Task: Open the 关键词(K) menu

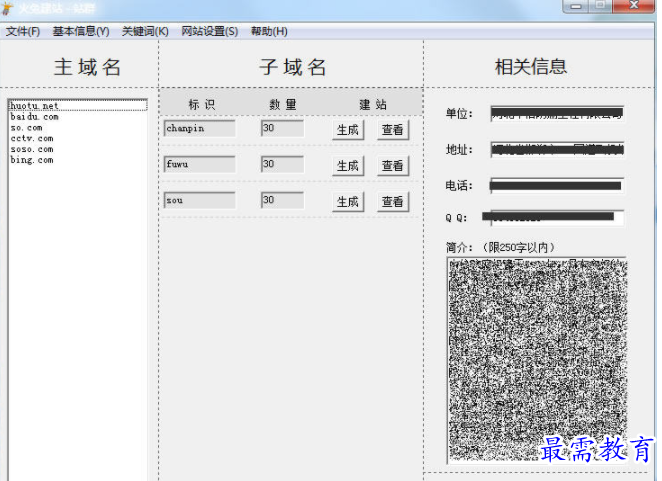Action: (x=145, y=31)
